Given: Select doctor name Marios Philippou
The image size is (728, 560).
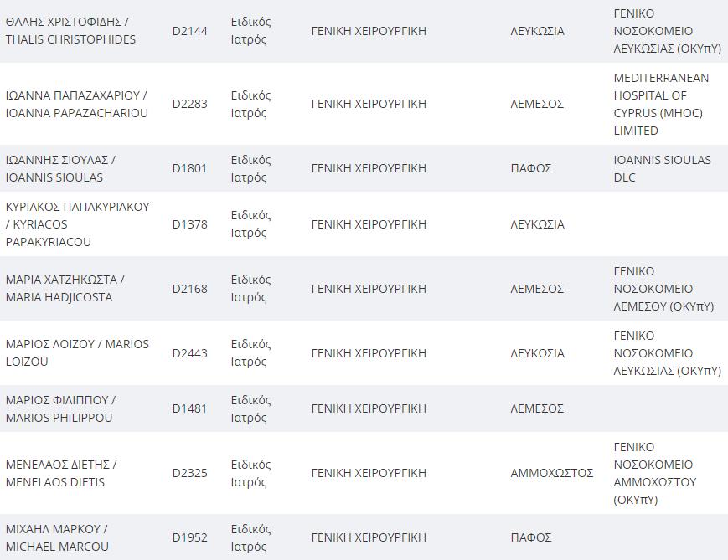Looking at the screenshot, I should 61,408.
